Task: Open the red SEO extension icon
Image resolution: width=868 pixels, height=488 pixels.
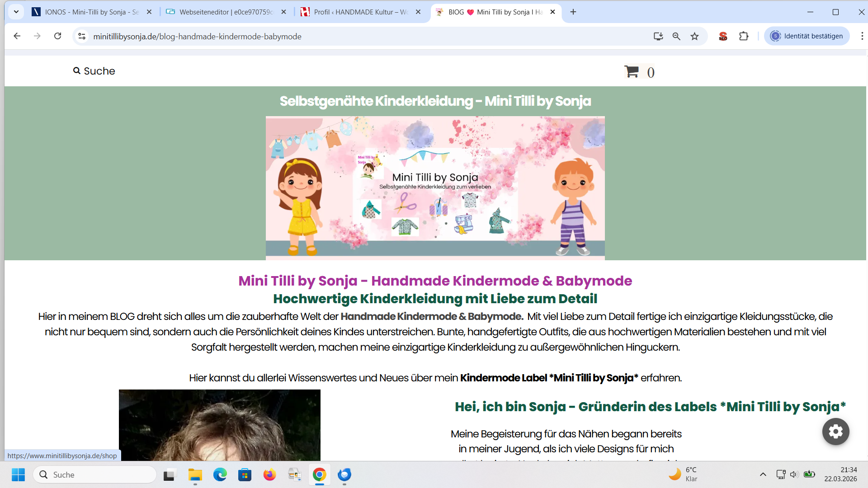Action: pos(723,36)
